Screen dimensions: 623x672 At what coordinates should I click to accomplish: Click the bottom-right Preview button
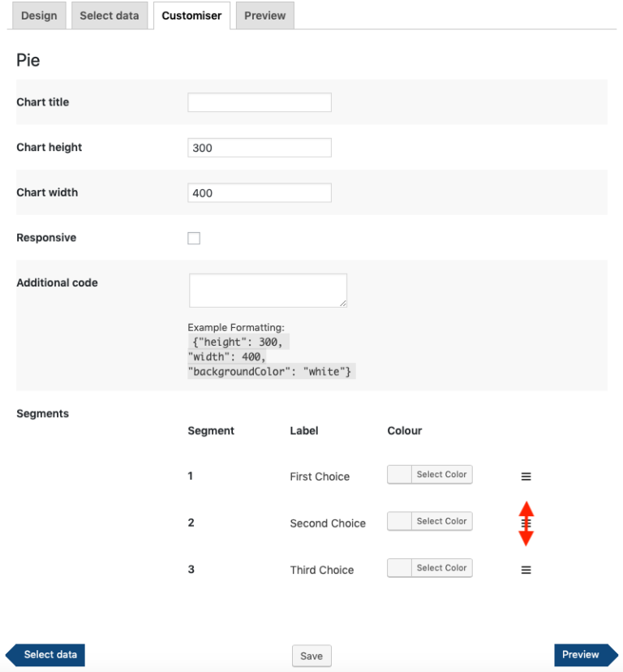point(581,654)
